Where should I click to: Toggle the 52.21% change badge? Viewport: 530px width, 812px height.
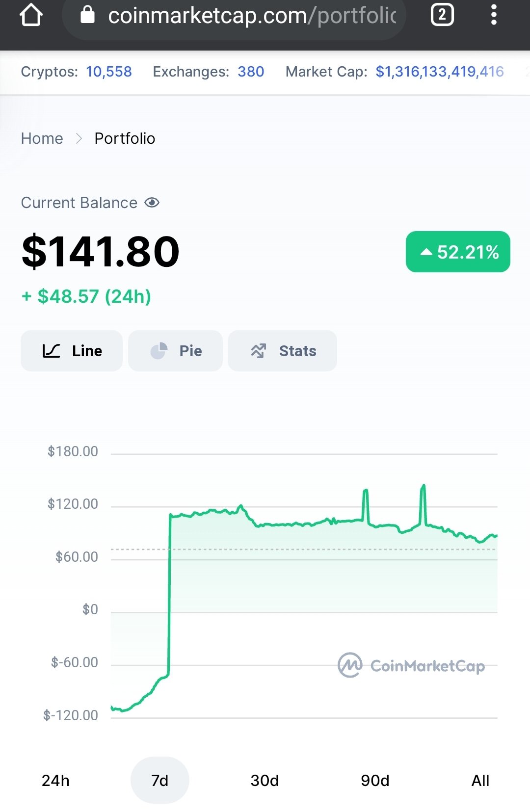458,252
